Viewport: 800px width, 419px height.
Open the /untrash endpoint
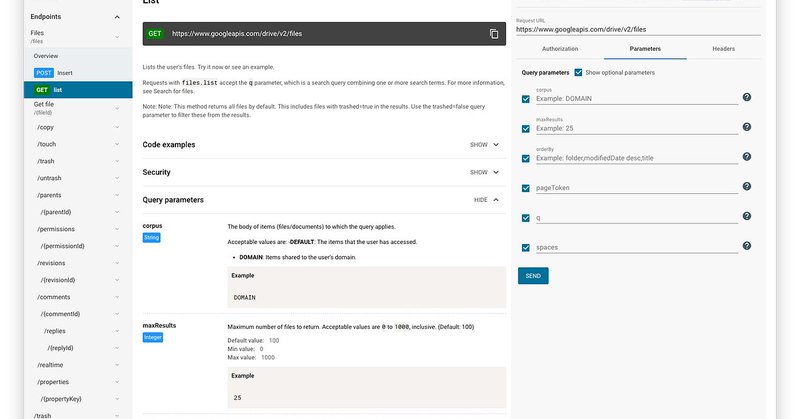(x=49, y=178)
